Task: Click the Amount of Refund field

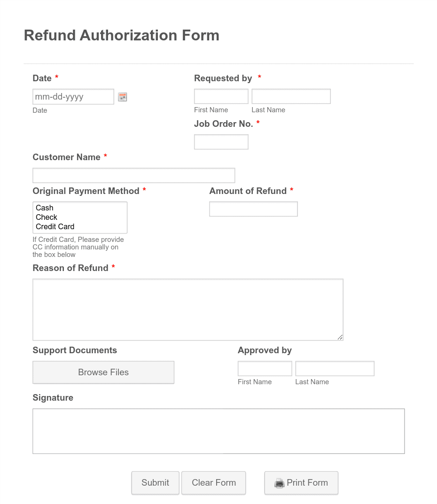Action: [x=253, y=209]
